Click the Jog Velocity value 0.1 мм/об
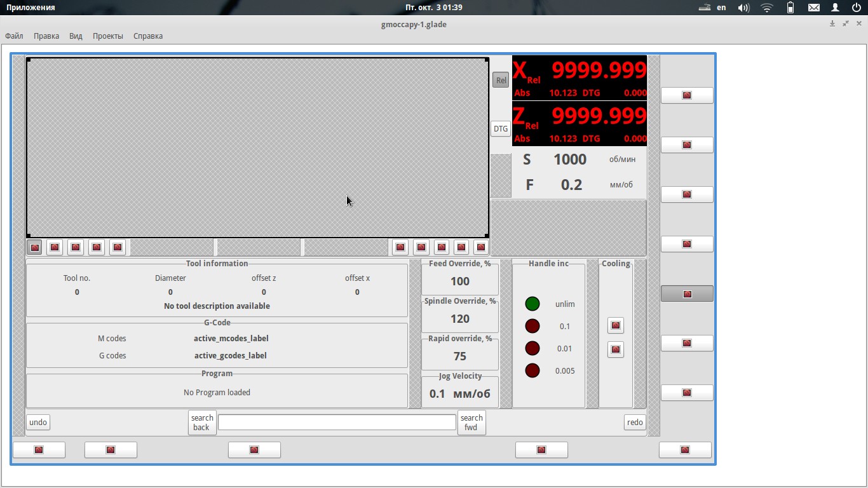 coord(460,394)
